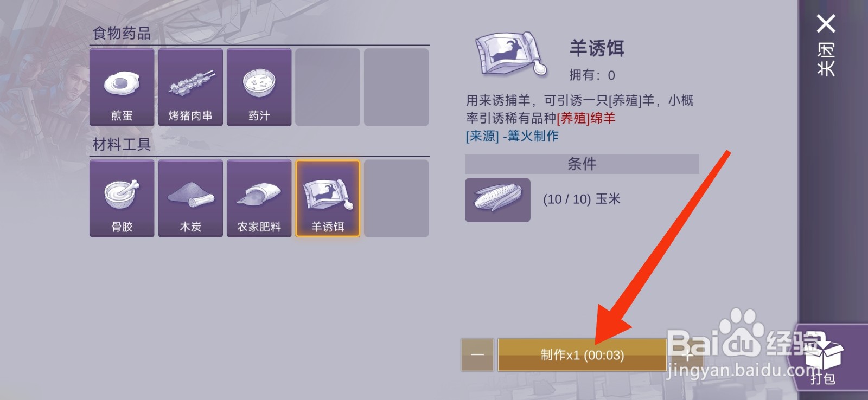
Task: Click the [养殖]绵羊 red link text
Action: click(x=586, y=118)
